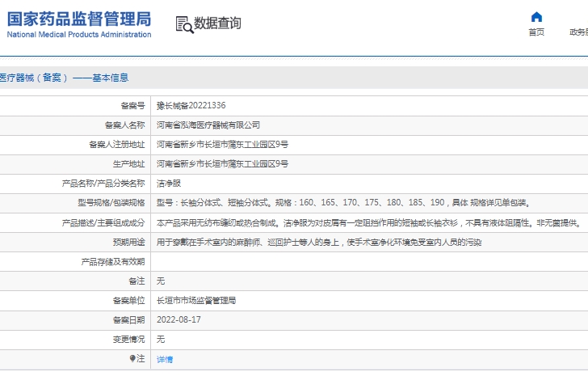Viewport: 588px width, 376px height.
Task: Click the 备案人名称 field label
Action: coord(125,125)
